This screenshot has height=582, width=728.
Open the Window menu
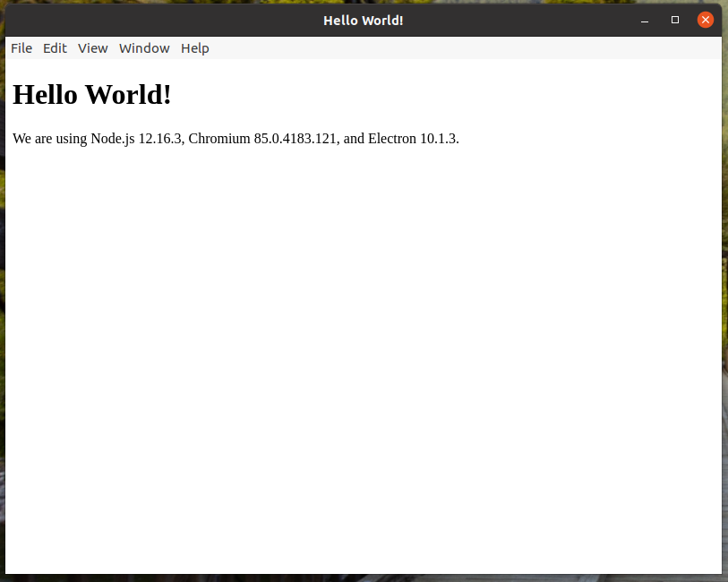[x=144, y=48]
